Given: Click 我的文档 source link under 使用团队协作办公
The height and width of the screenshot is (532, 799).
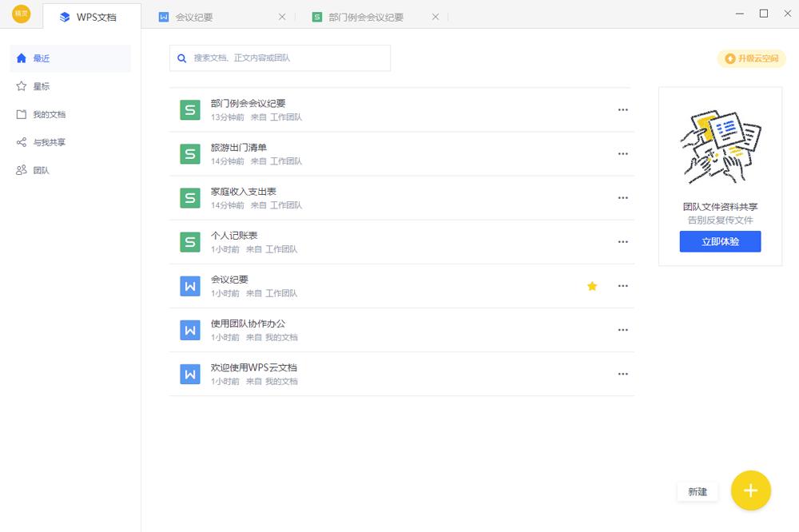Looking at the screenshot, I should point(281,337).
